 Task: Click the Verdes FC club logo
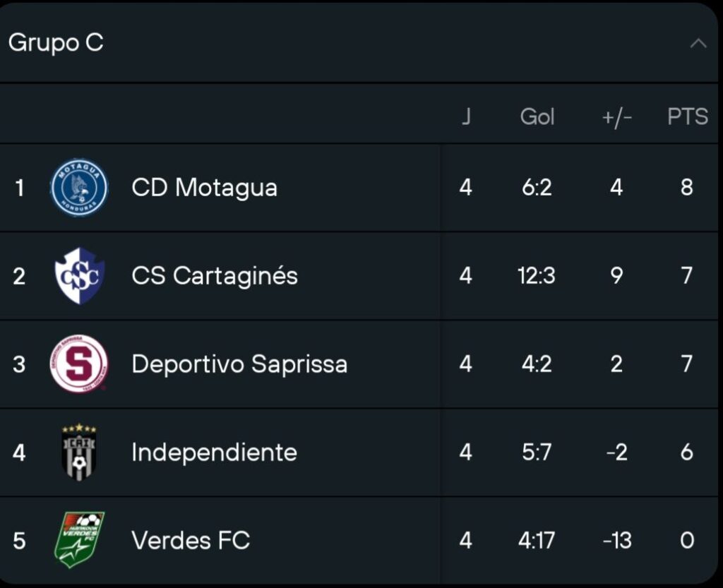click(79, 540)
